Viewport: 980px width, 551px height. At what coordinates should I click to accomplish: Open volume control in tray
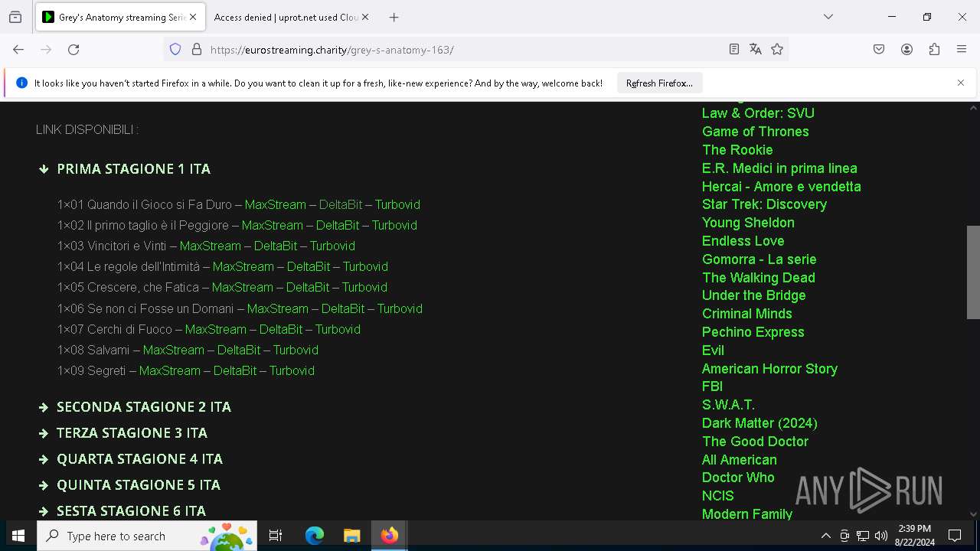pos(881,536)
